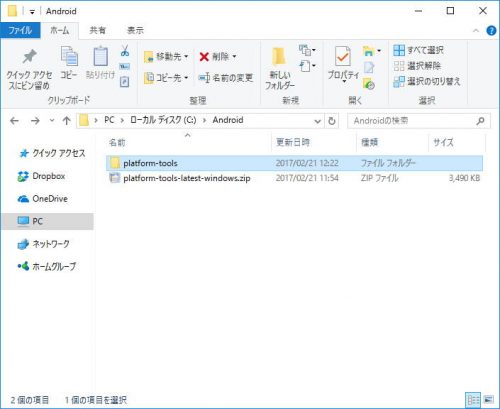The image size is (500, 409).
Task: Open the 共有 (Share) ribbon tab
Action: click(x=98, y=31)
